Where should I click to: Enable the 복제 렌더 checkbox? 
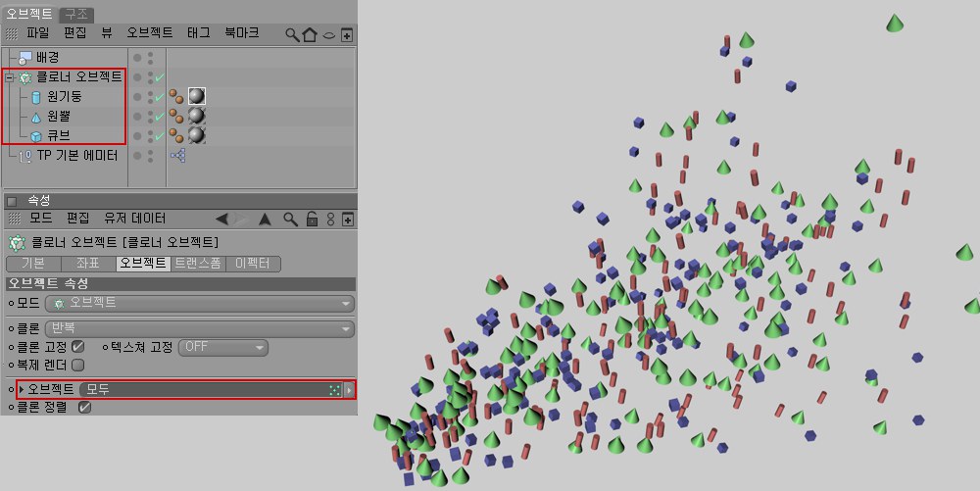78,365
